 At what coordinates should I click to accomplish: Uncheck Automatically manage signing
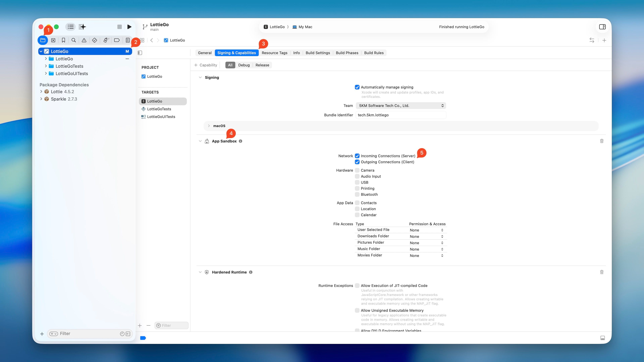pyautogui.click(x=357, y=87)
